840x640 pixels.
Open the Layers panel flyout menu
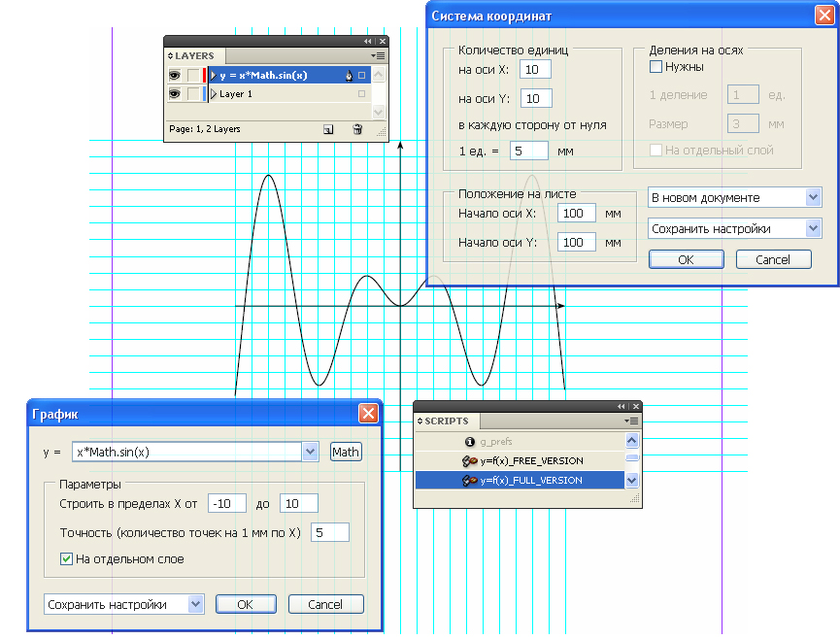pyautogui.click(x=378, y=55)
